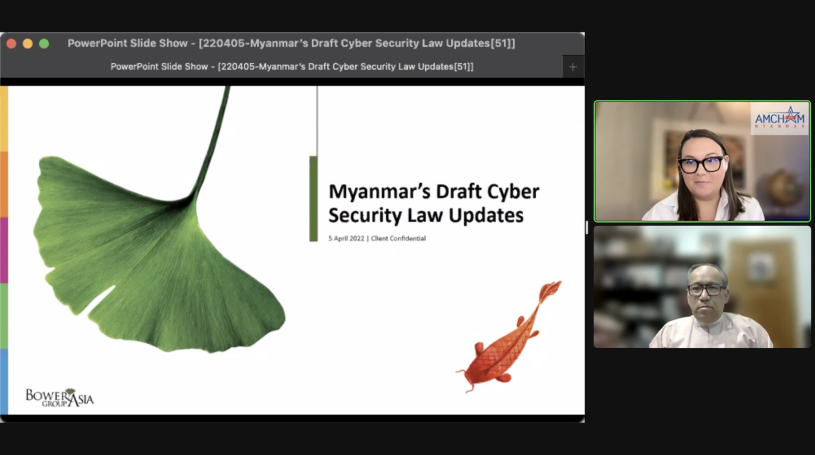Select the PowerPoint Slide Show tab
Screen dimensions: 815x455
(x=291, y=67)
